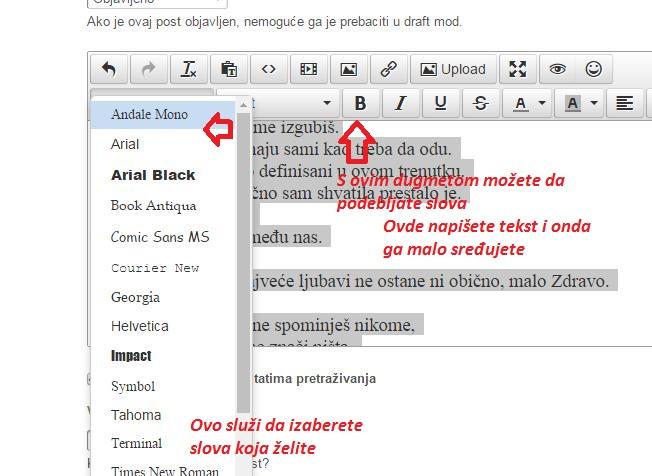
Task: Open the source code view icon
Action: [269, 69]
